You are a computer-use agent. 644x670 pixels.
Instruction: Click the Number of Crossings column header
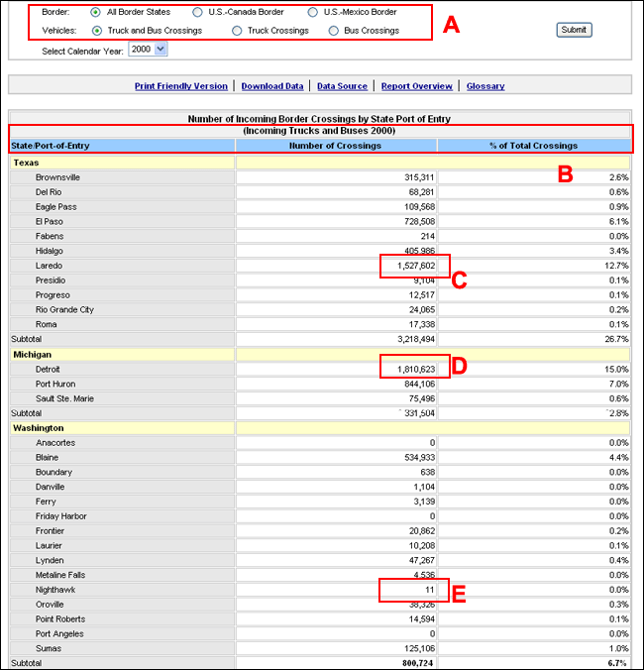point(336,146)
